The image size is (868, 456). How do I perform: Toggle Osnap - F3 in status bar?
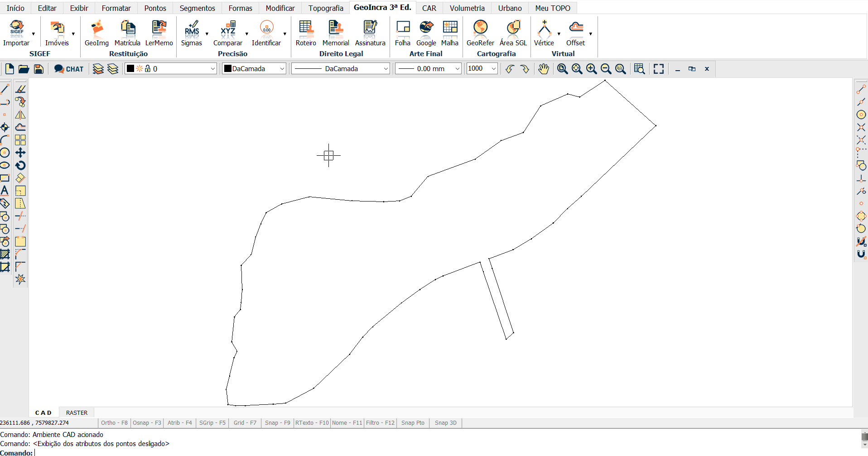147,423
